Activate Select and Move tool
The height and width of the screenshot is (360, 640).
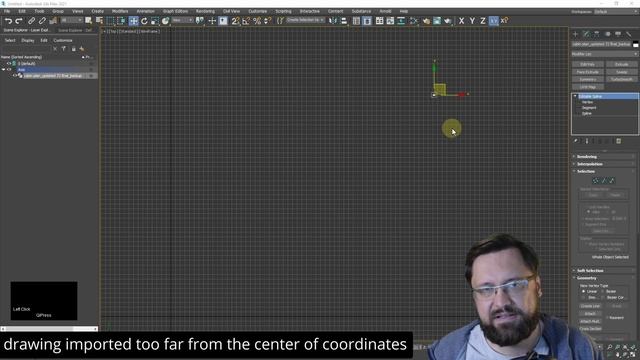click(133, 20)
